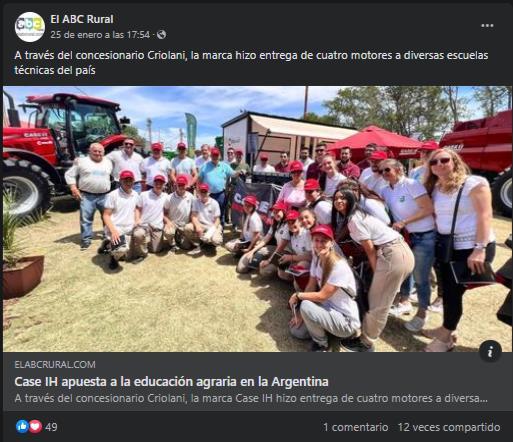Viewport: 513px width, 442px height.
Task: Click the Case banner held by students
Action: [x=254, y=200]
